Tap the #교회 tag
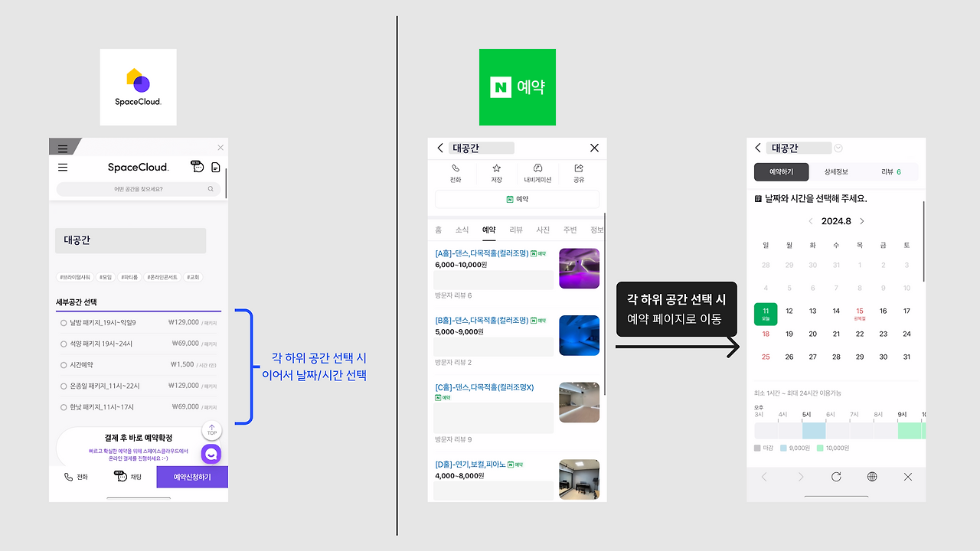The image size is (980, 551). (x=194, y=277)
